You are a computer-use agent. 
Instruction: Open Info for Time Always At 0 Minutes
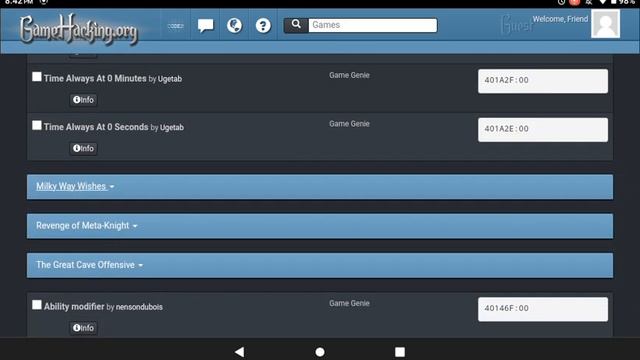coord(83,100)
